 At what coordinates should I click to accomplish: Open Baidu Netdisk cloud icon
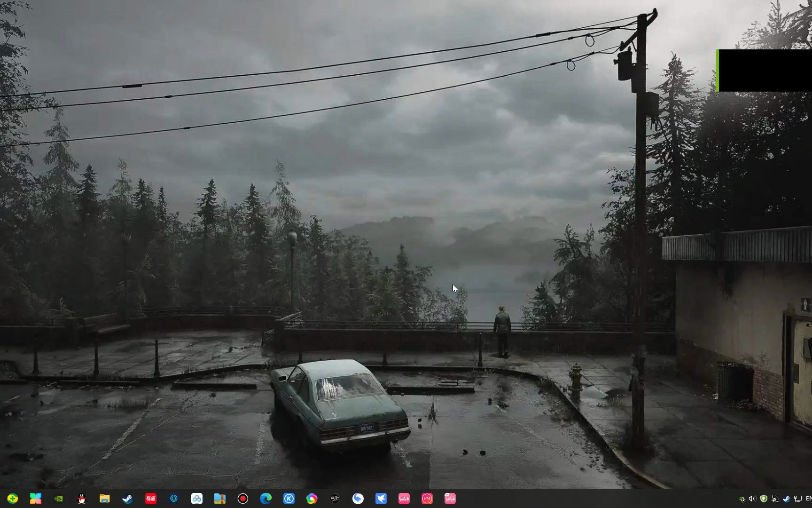(197, 499)
